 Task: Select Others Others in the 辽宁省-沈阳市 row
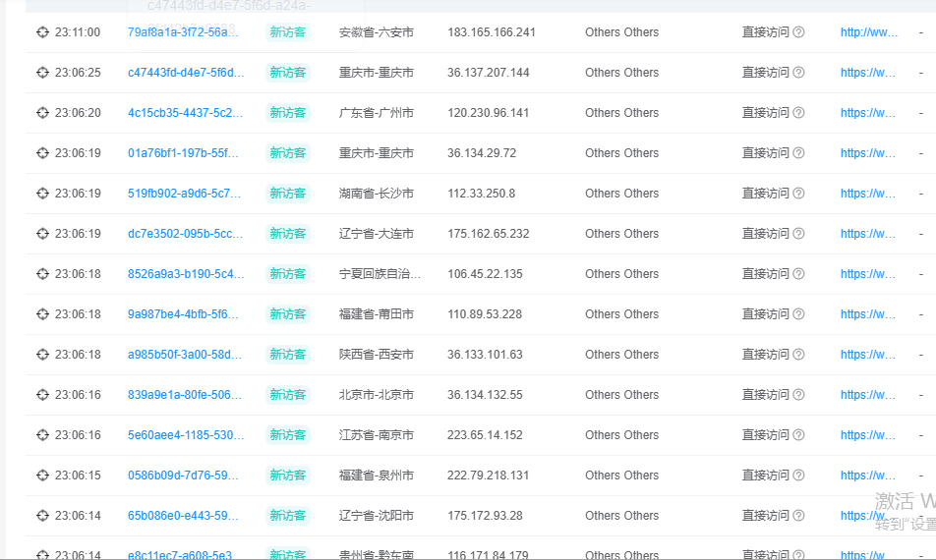[621, 515]
